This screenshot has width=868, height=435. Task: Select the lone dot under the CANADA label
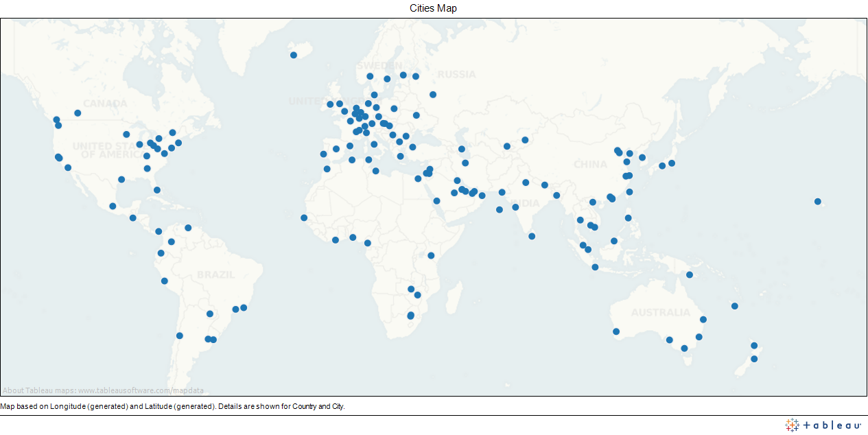(x=78, y=113)
